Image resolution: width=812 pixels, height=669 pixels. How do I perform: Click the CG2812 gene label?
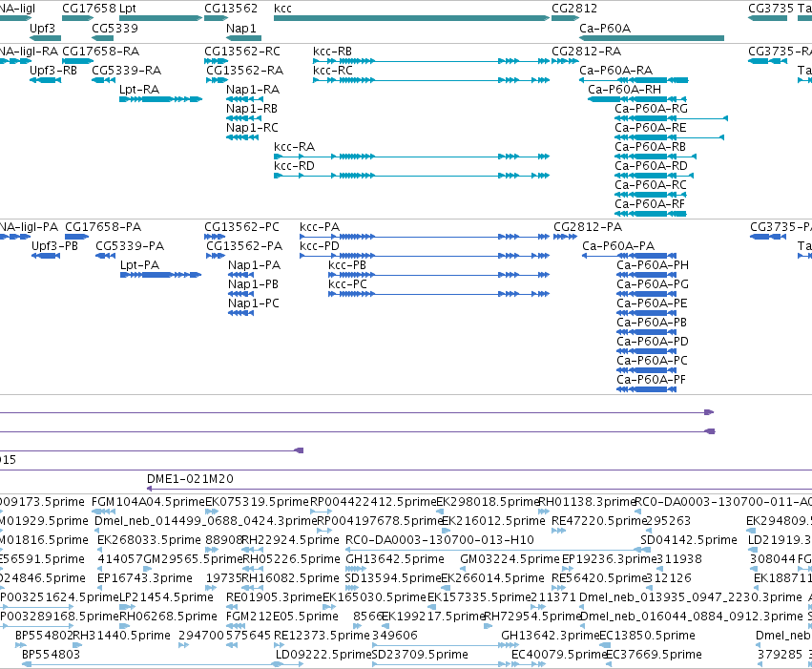(x=574, y=9)
